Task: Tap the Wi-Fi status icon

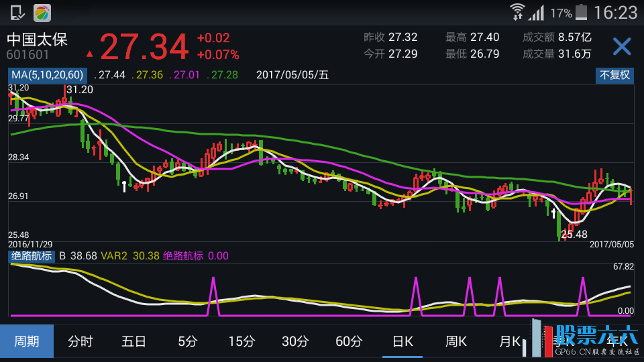Action: [x=517, y=12]
